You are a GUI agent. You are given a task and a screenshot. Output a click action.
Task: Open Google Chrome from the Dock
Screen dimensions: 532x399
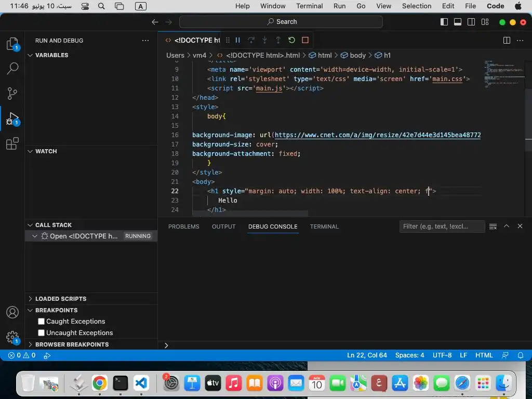99,383
